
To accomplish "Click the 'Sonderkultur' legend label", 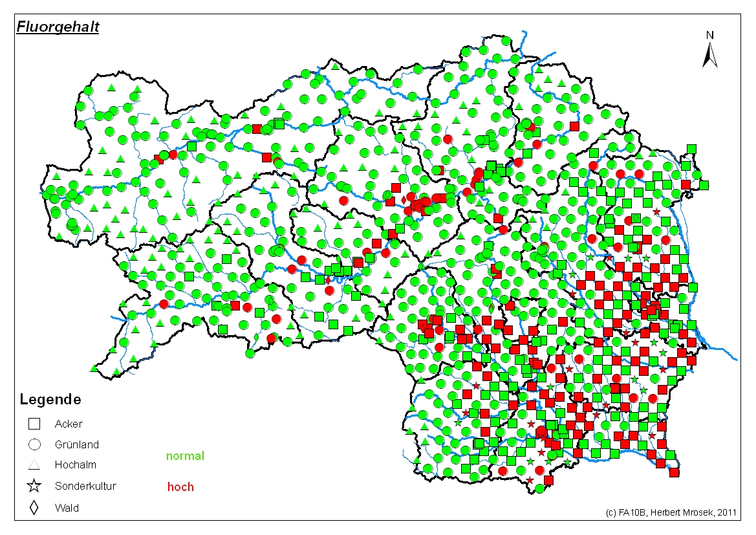I will (x=85, y=486).
